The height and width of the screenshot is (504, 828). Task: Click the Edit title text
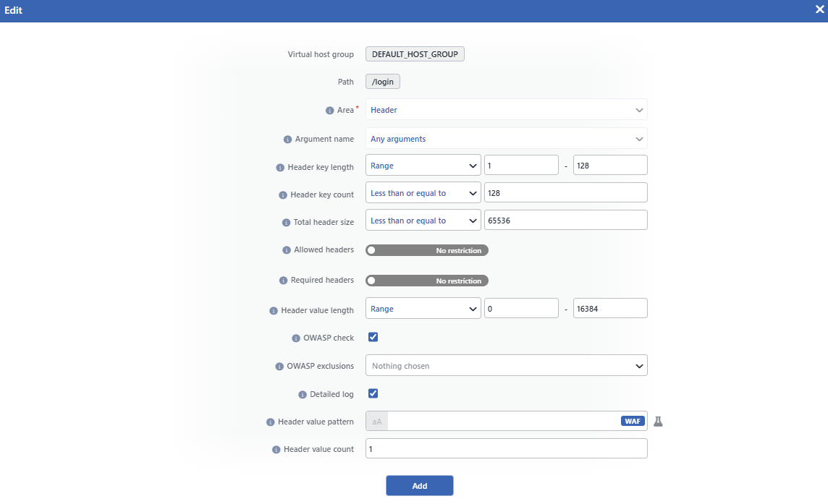coord(13,10)
